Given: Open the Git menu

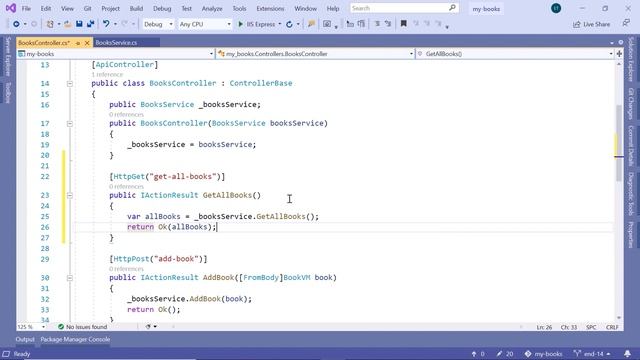Looking at the screenshot, I should [87, 8].
